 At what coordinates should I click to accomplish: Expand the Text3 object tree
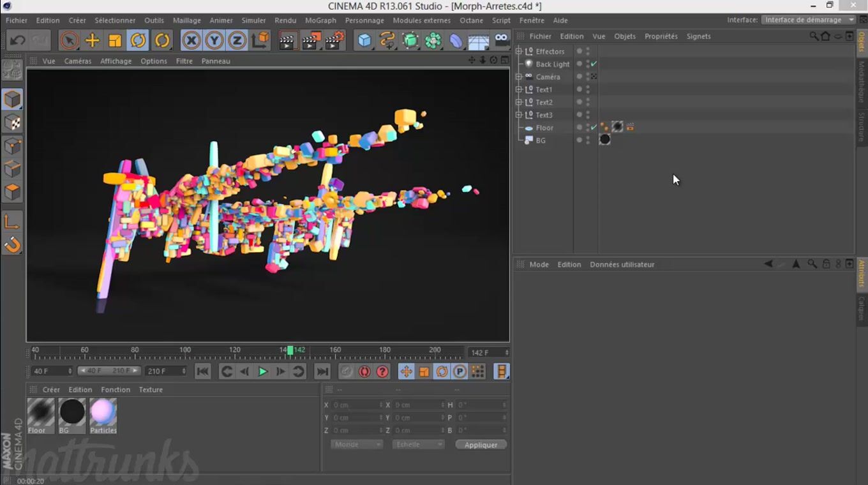click(519, 115)
